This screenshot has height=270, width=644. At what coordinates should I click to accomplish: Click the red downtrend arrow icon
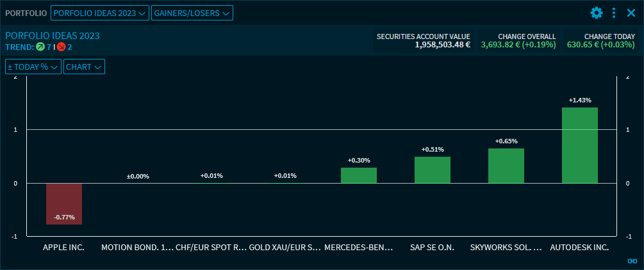[x=62, y=47]
